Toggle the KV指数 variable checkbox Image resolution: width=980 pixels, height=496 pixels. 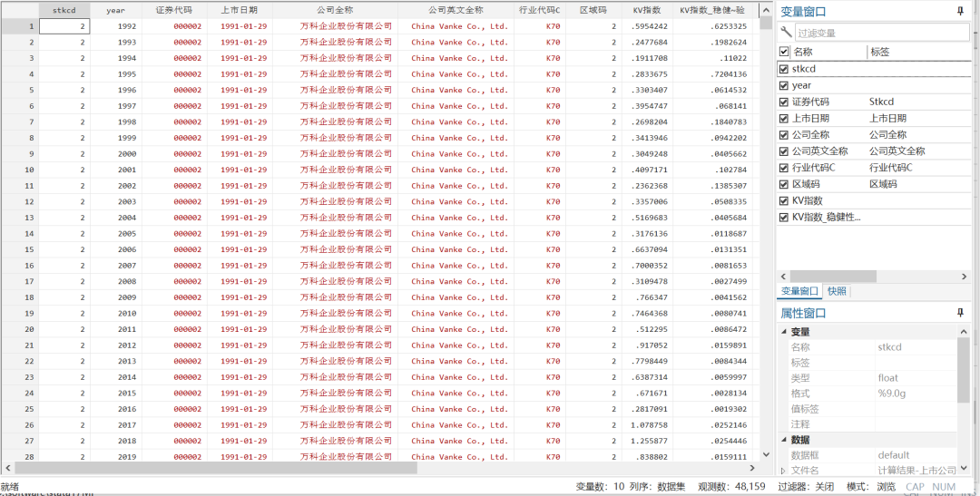[784, 200]
